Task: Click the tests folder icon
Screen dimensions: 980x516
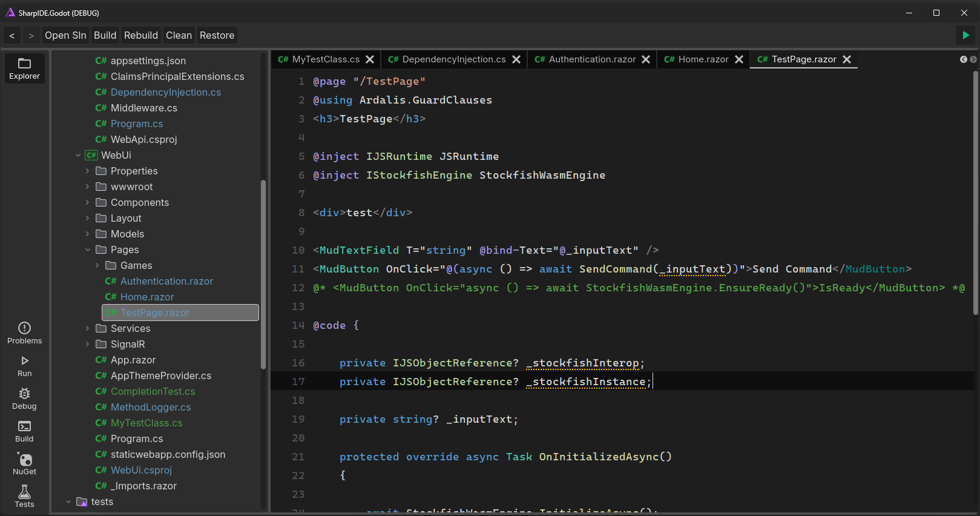Action: (82, 501)
